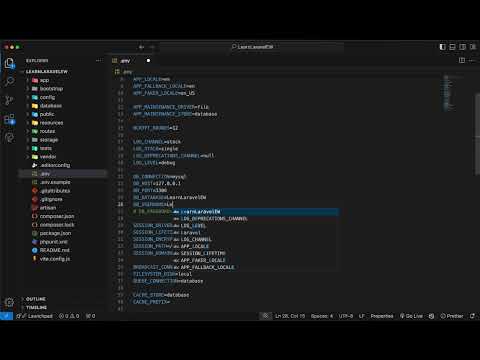Viewport: 480px width, 360px height.
Task: Expand the storage folder
Action: point(49,140)
